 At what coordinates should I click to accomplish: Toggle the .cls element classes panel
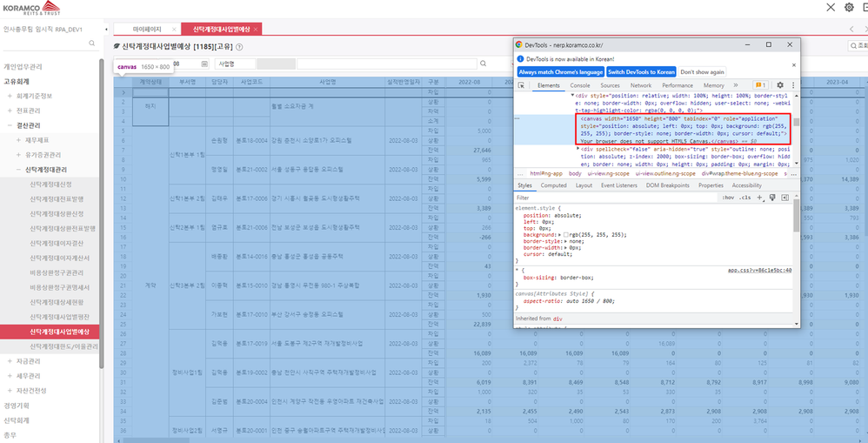pyautogui.click(x=745, y=198)
